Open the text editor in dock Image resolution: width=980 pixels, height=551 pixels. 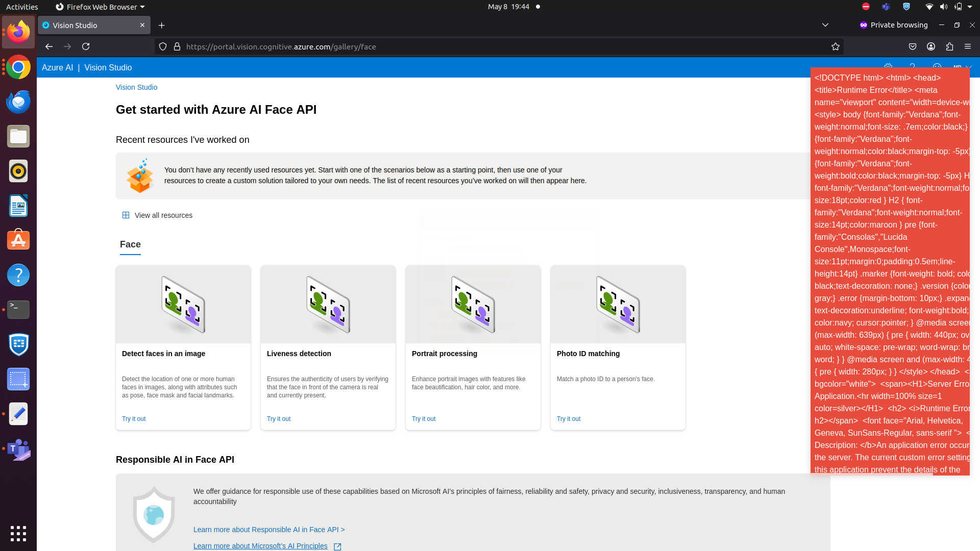click(x=18, y=414)
